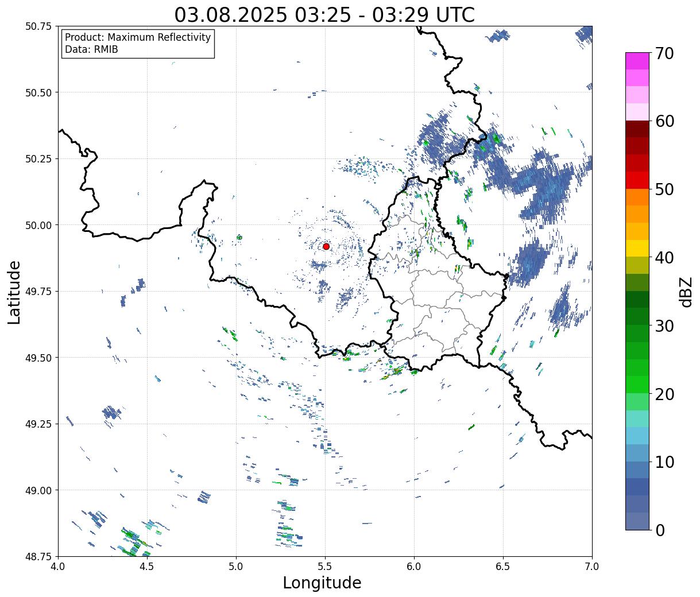This screenshot has height=597, width=700.
Task: Click the colorbar tick label '50'
Action: (x=665, y=189)
